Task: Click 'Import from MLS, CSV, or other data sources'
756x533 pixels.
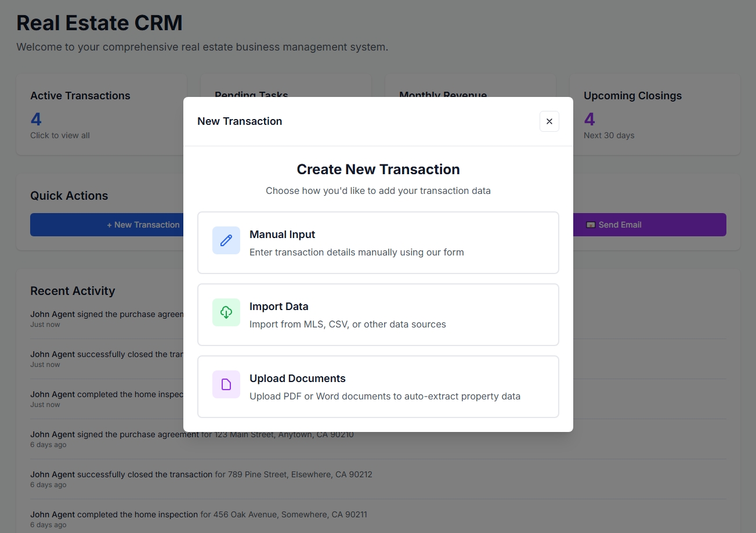Action: [x=348, y=324]
